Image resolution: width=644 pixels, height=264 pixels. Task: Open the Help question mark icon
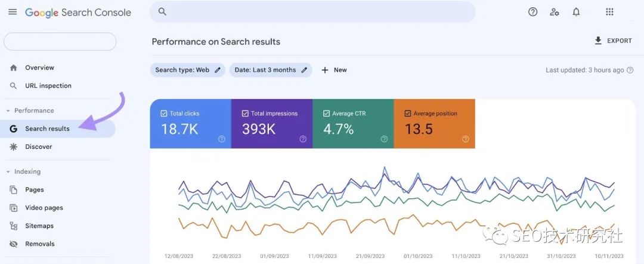pyautogui.click(x=532, y=12)
